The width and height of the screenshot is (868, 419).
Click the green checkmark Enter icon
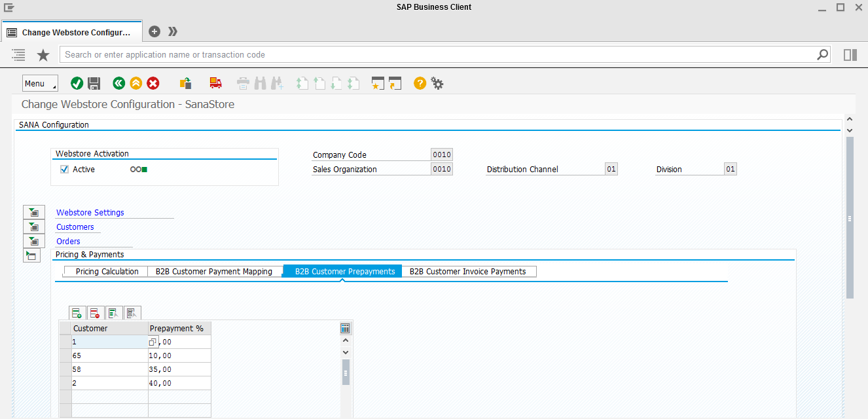[x=77, y=83]
